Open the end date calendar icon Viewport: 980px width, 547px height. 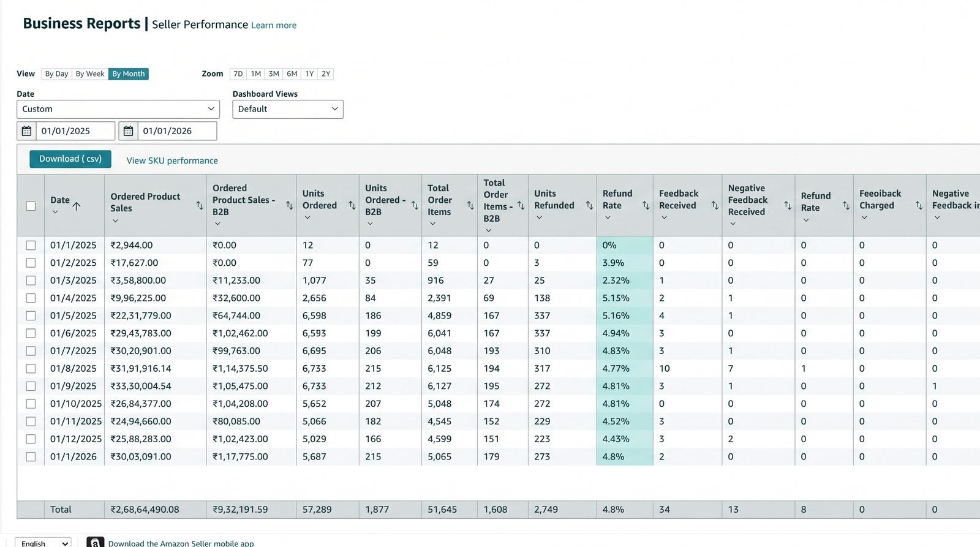[128, 131]
